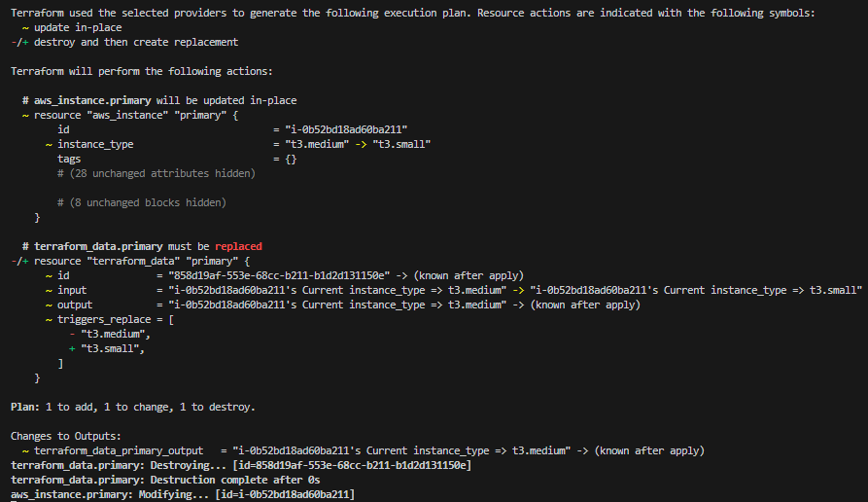Click the 'Destruction complete after 0s' log line
The width and height of the screenshot is (868, 502).
pos(165,480)
